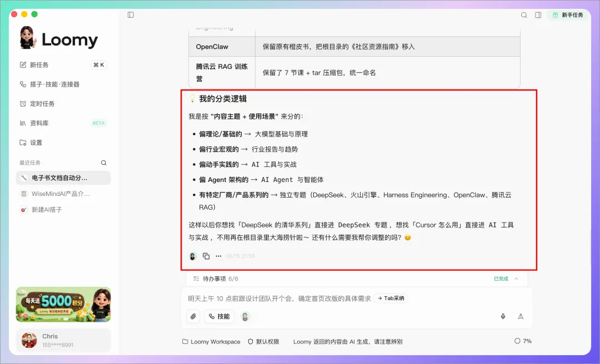600x364 pixels.
Task: Click the 保留了 7 节课 table cell
Action: click(388, 73)
